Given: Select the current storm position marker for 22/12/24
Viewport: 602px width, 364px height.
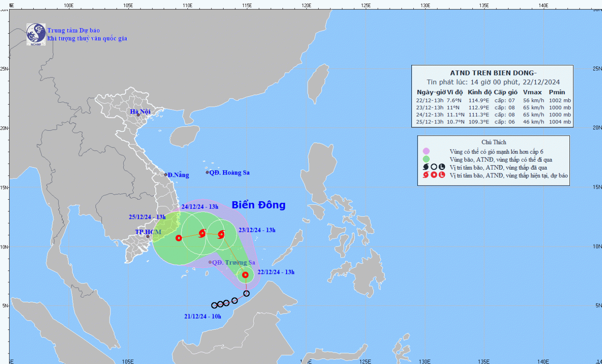Looking at the screenshot, I should pyautogui.click(x=245, y=275).
